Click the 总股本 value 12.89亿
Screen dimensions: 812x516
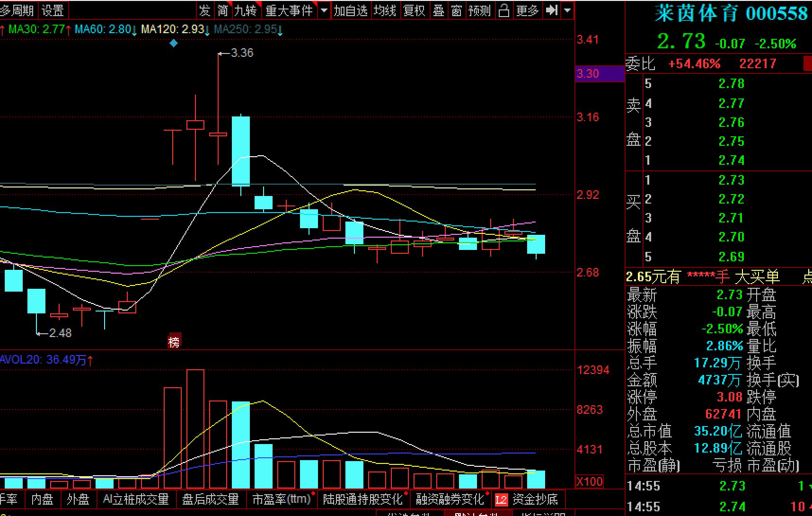tap(718, 448)
